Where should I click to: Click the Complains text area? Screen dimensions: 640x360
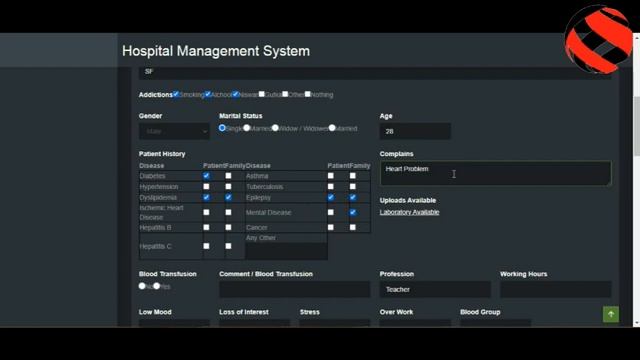[x=496, y=173]
